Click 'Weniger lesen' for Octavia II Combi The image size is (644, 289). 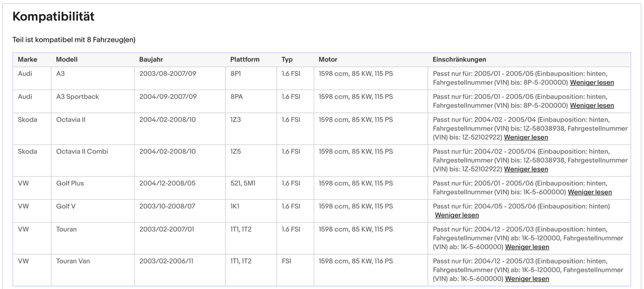526,169
